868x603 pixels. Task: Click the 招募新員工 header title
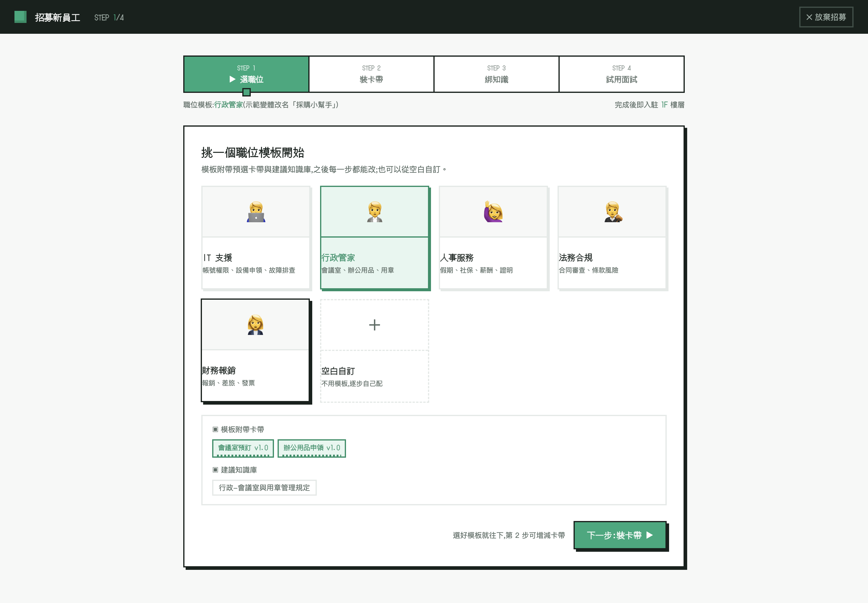pos(57,17)
